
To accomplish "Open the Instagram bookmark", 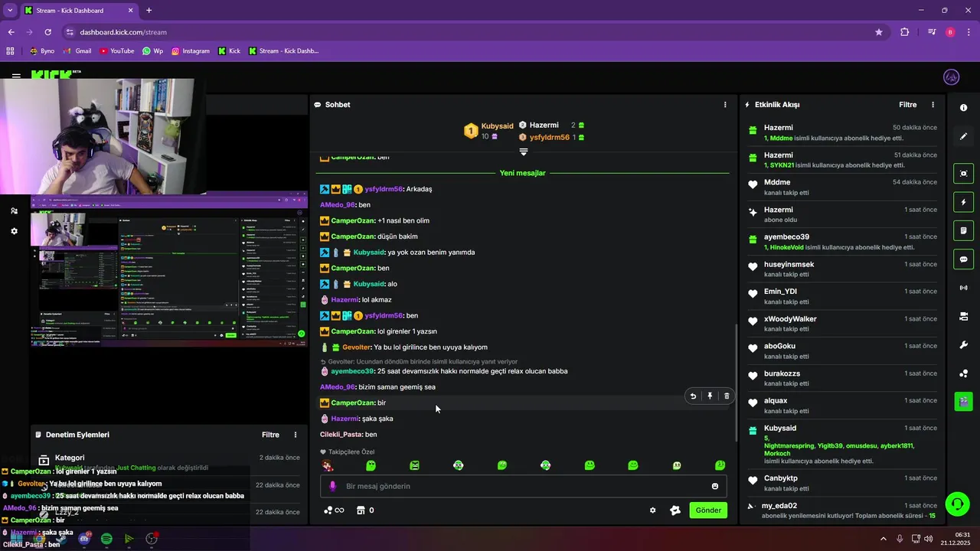I will point(190,51).
